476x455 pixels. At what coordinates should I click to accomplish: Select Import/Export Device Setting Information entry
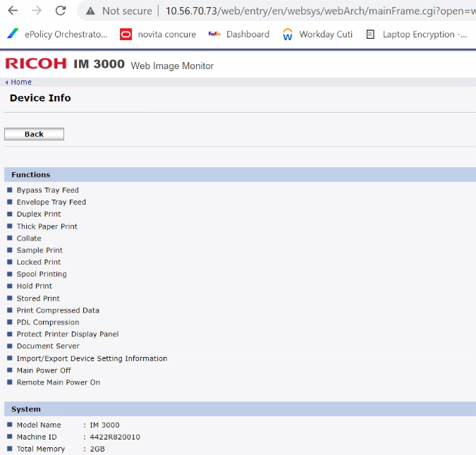pos(92,358)
